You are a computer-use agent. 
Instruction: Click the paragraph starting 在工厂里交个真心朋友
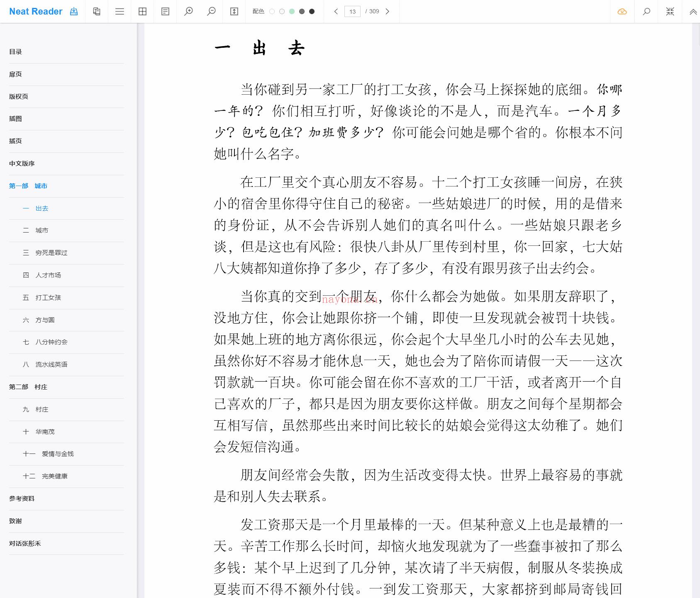(x=418, y=225)
